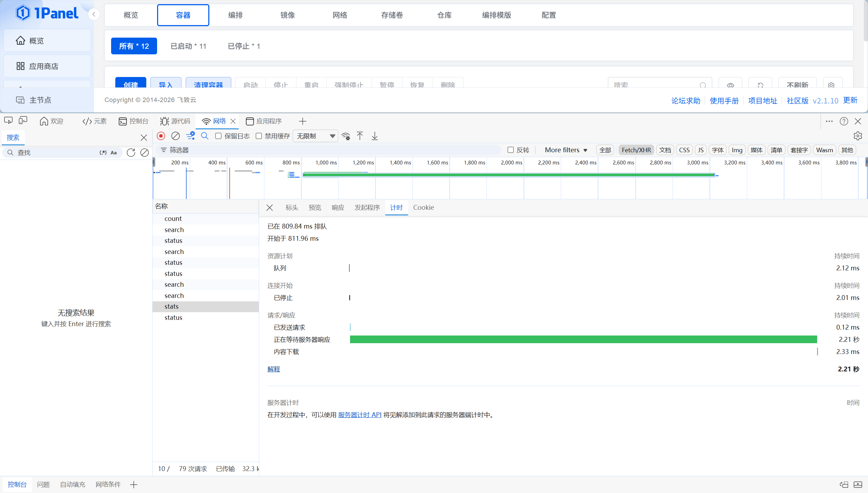Toggle device emulation icon in DevTools
The width and height of the screenshot is (868, 493).
[x=23, y=121]
